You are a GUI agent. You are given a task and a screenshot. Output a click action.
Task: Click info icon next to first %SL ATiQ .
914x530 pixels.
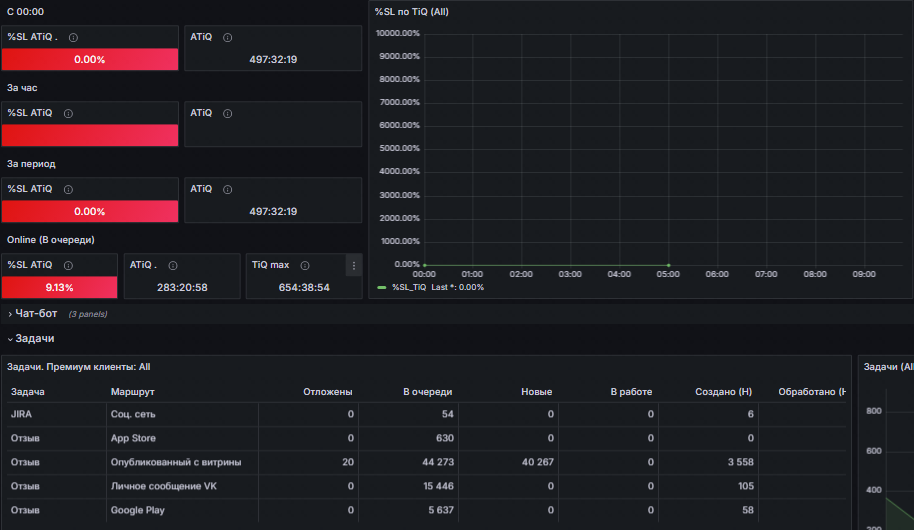coord(73,37)
